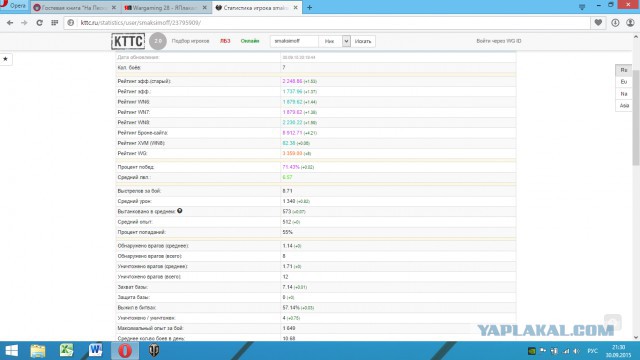Click the star favorites button on the left
Screen dimensions: 640x360
coord(5,59)
